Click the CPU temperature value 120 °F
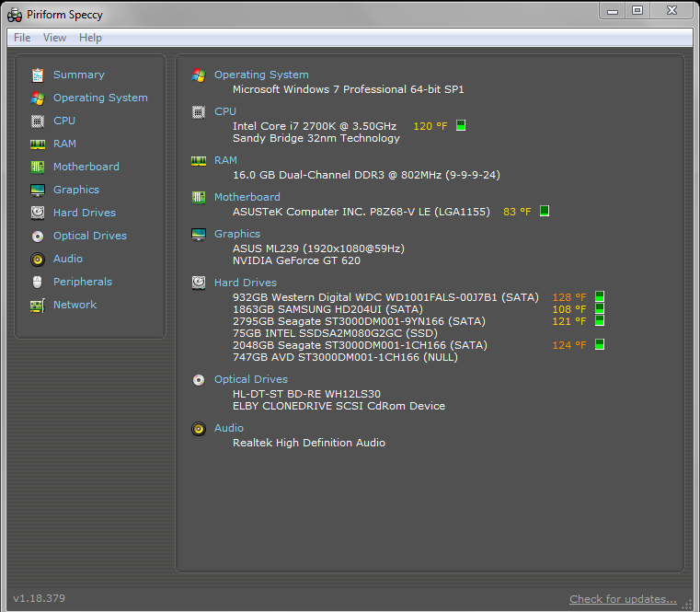This screenshot has width=700, height=612. click(x=430, y=126)
